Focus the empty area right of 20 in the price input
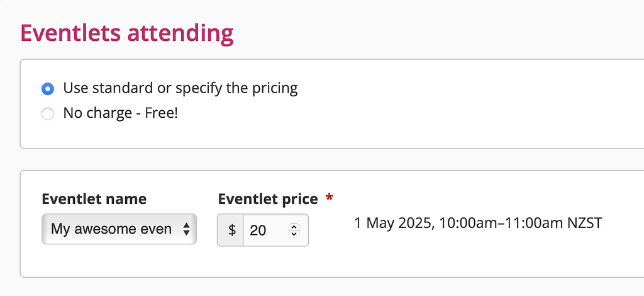The height and width of the screenshot is (296, 644). [x=277, y=230]
